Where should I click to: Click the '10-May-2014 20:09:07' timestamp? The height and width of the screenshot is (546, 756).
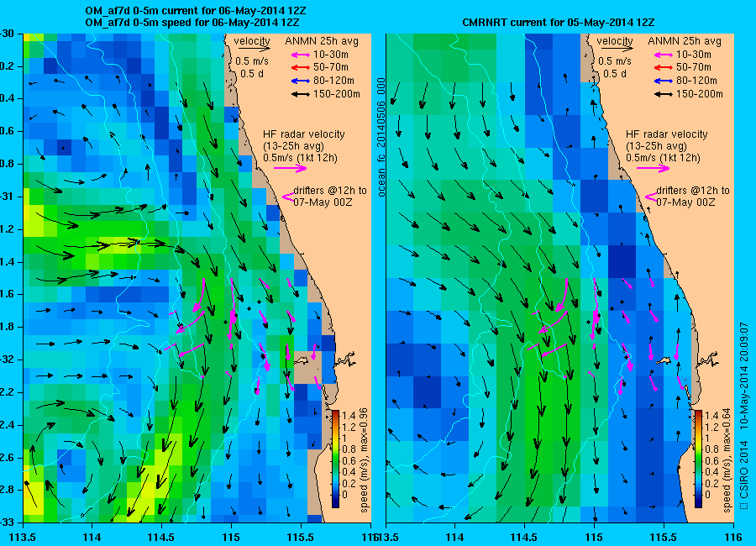(744, 376)
